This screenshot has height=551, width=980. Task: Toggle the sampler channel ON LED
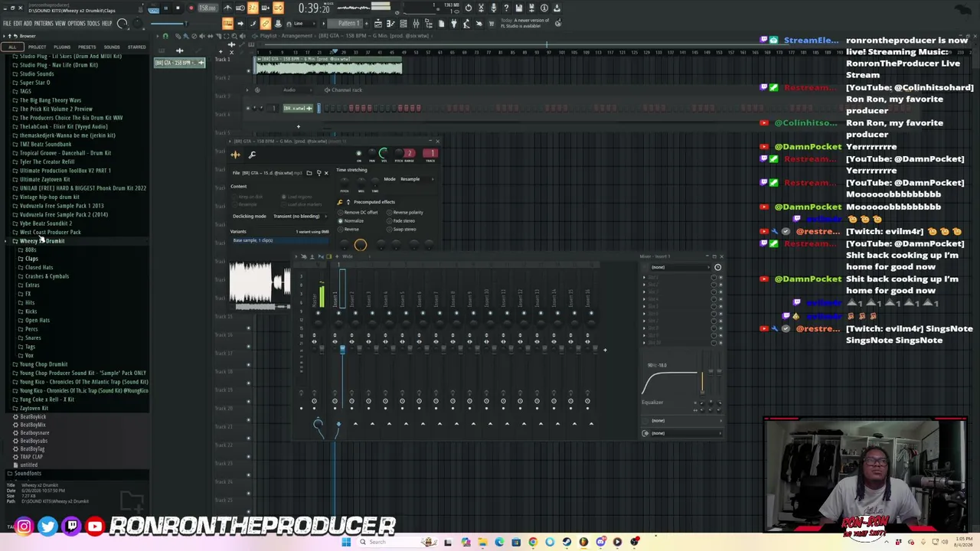pos(358,154)
